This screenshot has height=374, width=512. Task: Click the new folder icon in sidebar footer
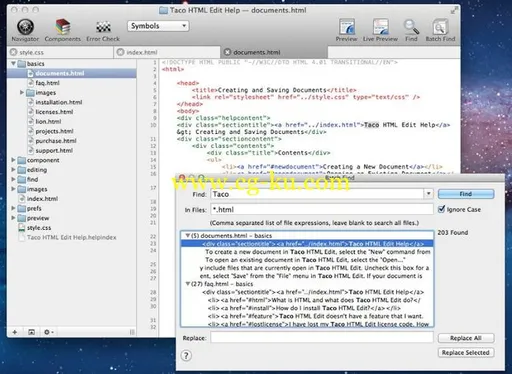pos(31,332)
